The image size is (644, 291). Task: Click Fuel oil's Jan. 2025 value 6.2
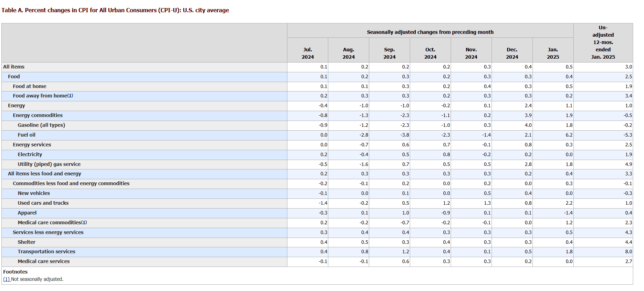tap(569, 135)
